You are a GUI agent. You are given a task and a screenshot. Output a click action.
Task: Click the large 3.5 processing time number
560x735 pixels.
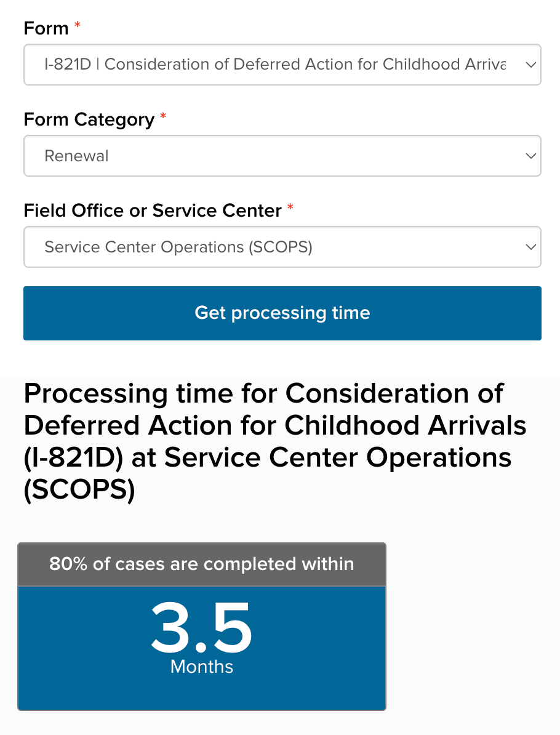click(x=202, y=628)
